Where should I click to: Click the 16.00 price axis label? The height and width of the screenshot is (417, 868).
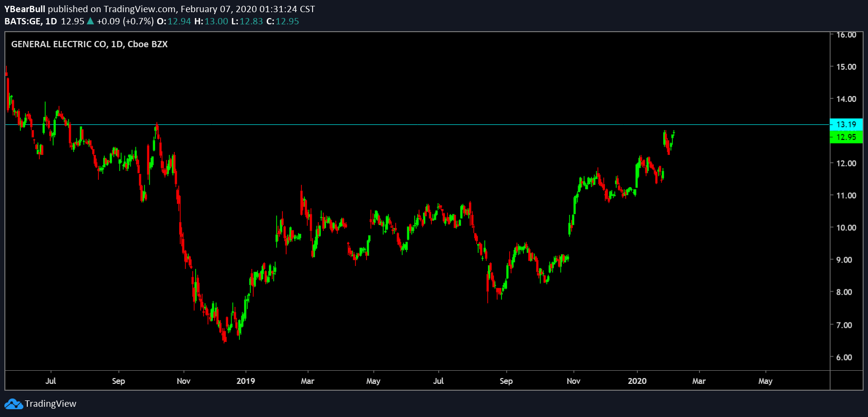pos(846,35)
